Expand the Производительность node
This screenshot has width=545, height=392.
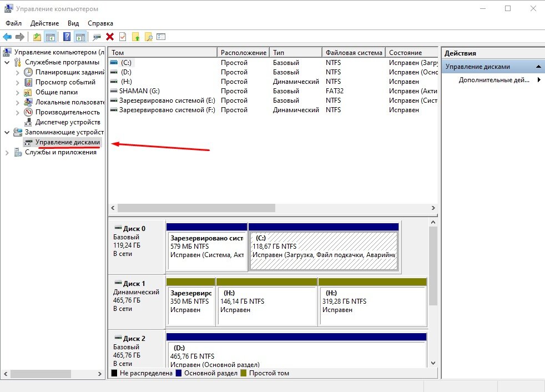click(17, 112)
